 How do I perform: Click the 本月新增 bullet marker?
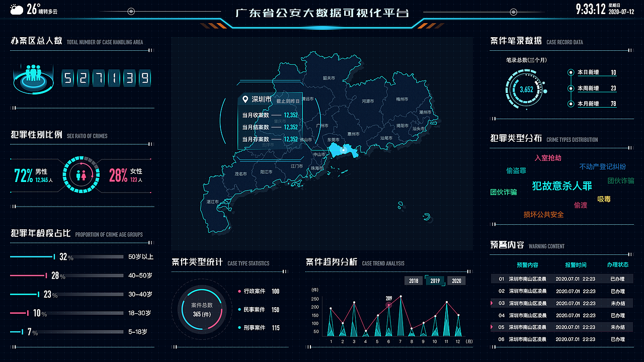[571, 104]
